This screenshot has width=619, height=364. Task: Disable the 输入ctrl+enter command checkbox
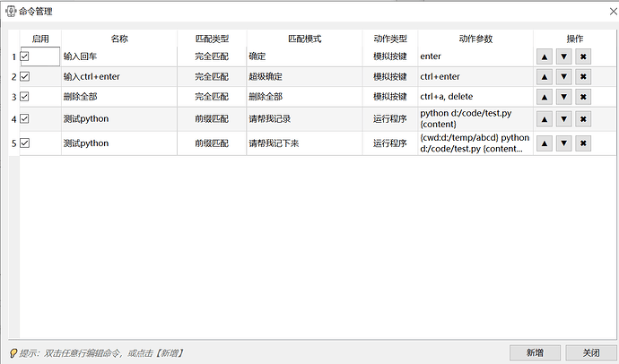pos(24,76)
